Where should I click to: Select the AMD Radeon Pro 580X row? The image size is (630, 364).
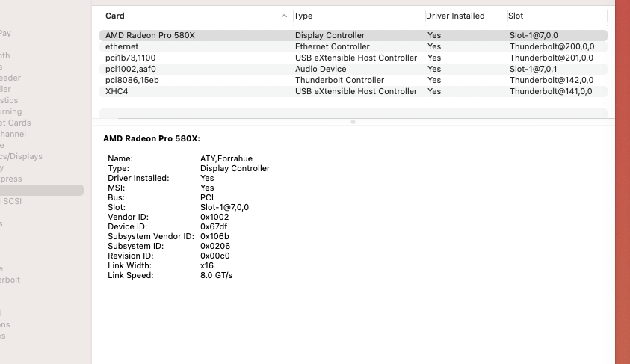click(x=353, y=35)
